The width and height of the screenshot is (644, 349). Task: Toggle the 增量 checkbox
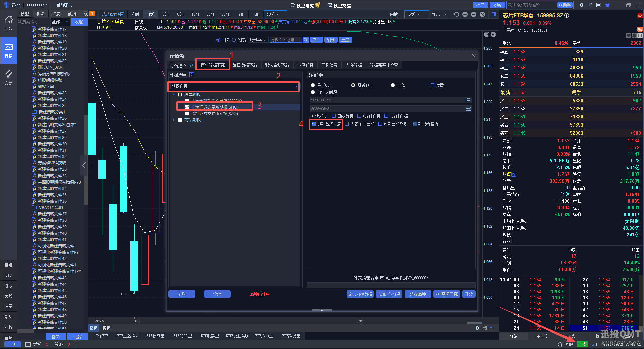point(433,85)
